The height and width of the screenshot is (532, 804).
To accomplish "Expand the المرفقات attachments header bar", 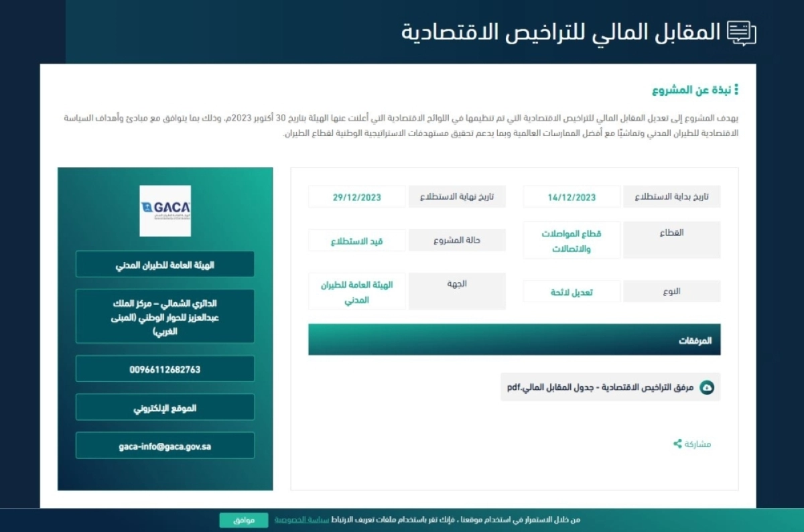I will click(513, 340).
